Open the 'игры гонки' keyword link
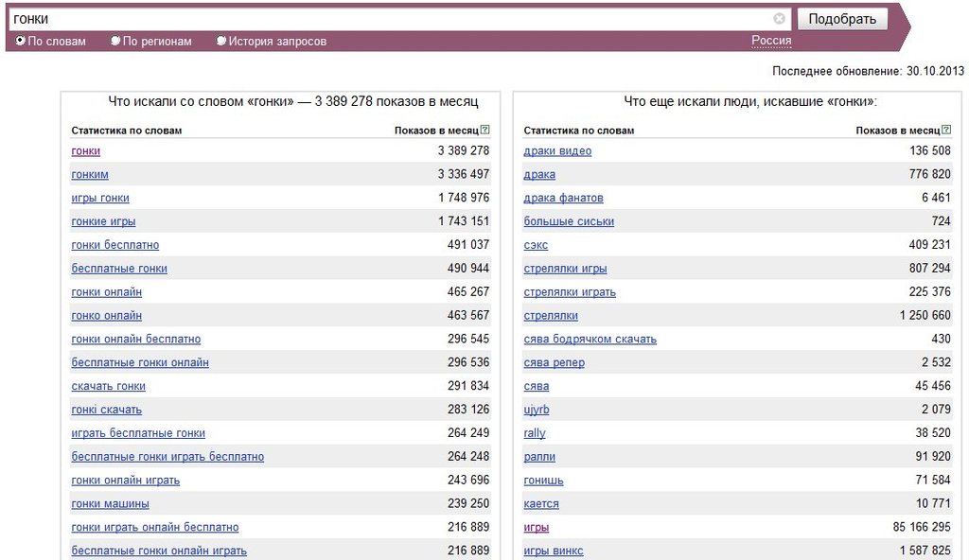Viewport: 969px width, 560px height. click(x=100, y=198)
